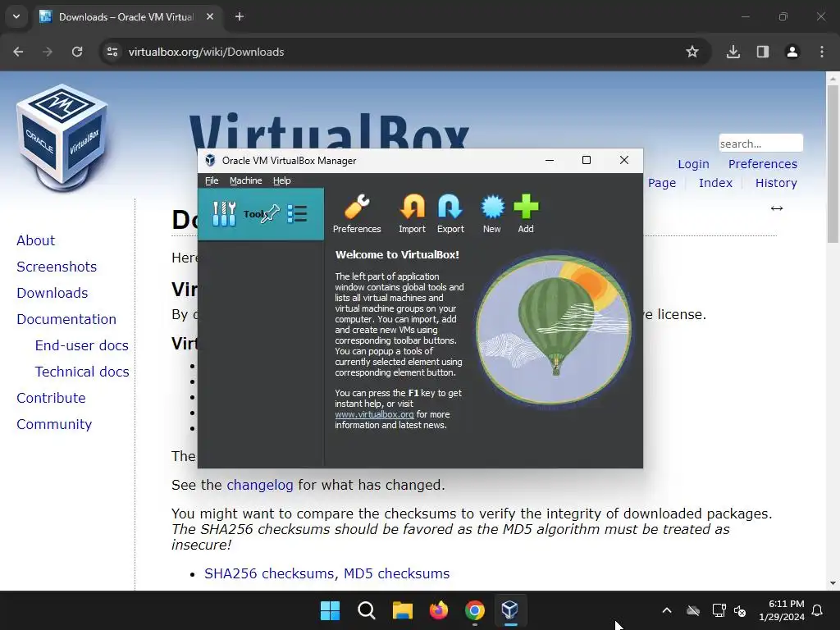Open MD5 checksums link
The width and height of the screenshot is (840, 630).
point(396,573)
